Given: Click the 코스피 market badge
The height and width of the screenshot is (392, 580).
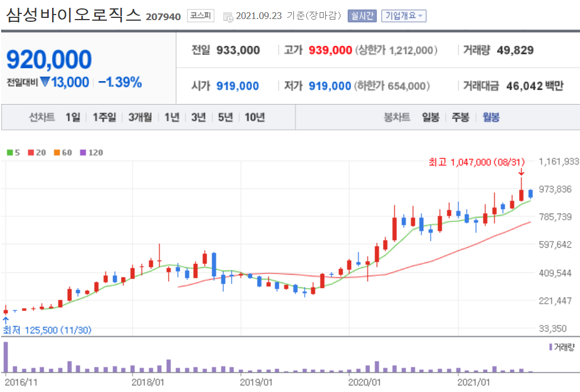Looking at the screenshot, I should pyautogui.click(x=200, y=16).
